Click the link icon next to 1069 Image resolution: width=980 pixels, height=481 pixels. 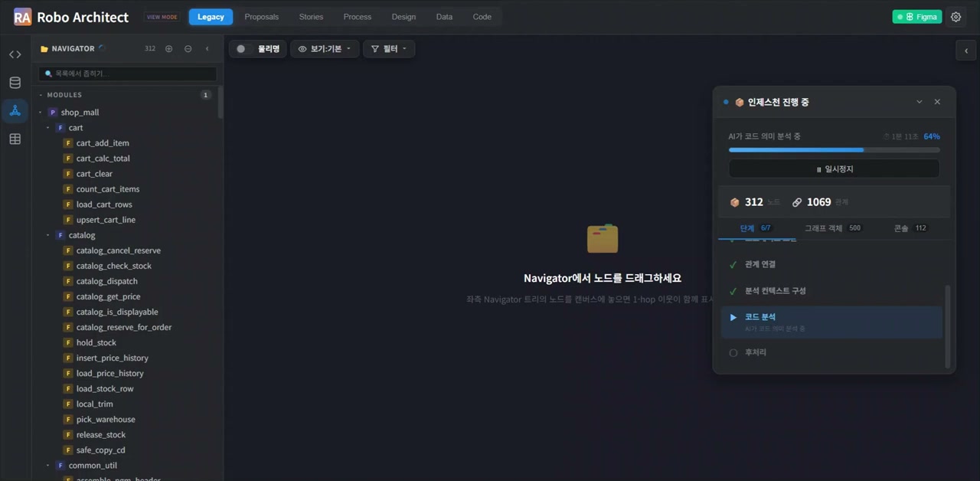tap(797, 202)
